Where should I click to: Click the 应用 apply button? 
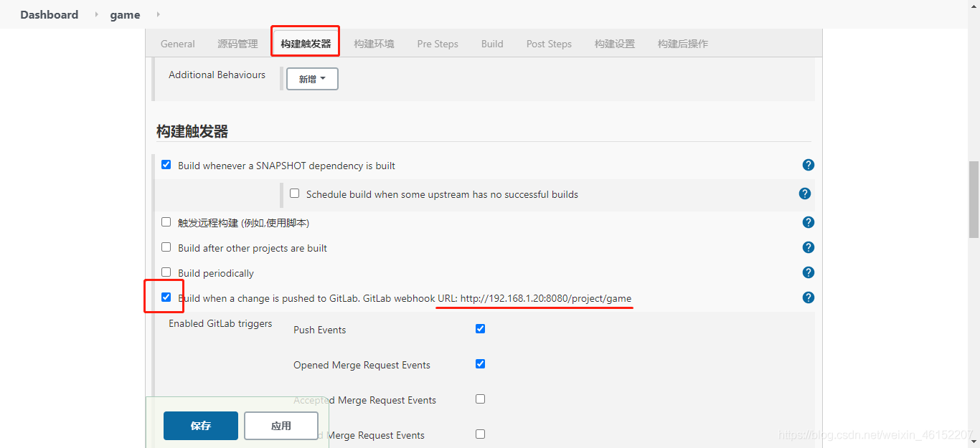[x=281, y=426]
